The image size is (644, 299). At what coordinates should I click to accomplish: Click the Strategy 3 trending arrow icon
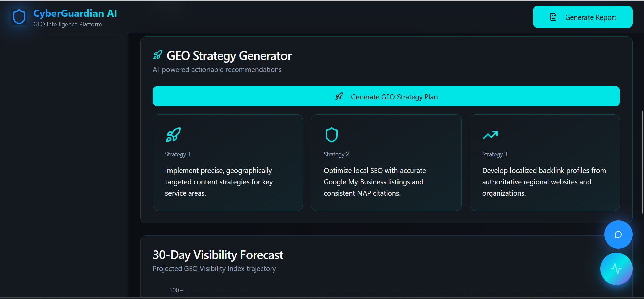tap(490, 135)
